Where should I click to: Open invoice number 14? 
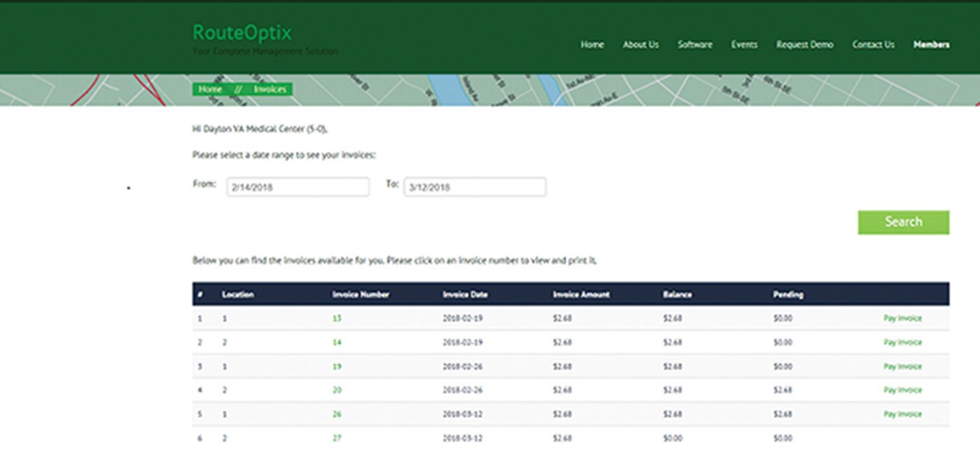[337, 343]
